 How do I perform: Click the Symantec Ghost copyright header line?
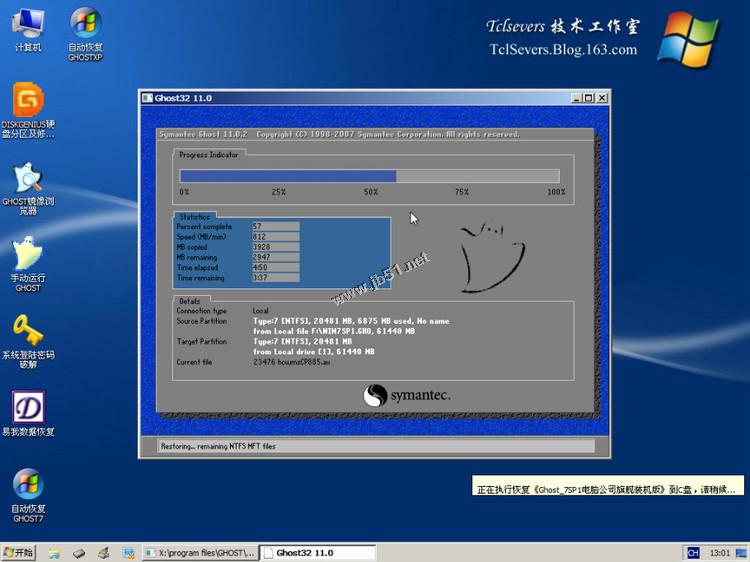point(339,134)
